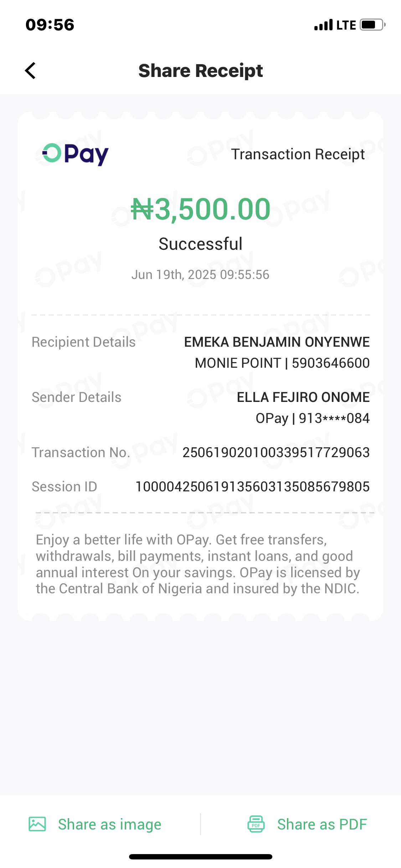Tap sender name ELLA FEJIRO ONOME

[303, 397]
